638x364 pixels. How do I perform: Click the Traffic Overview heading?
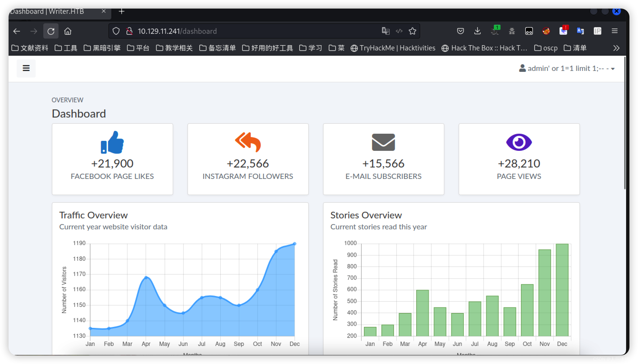pos(93,215)
